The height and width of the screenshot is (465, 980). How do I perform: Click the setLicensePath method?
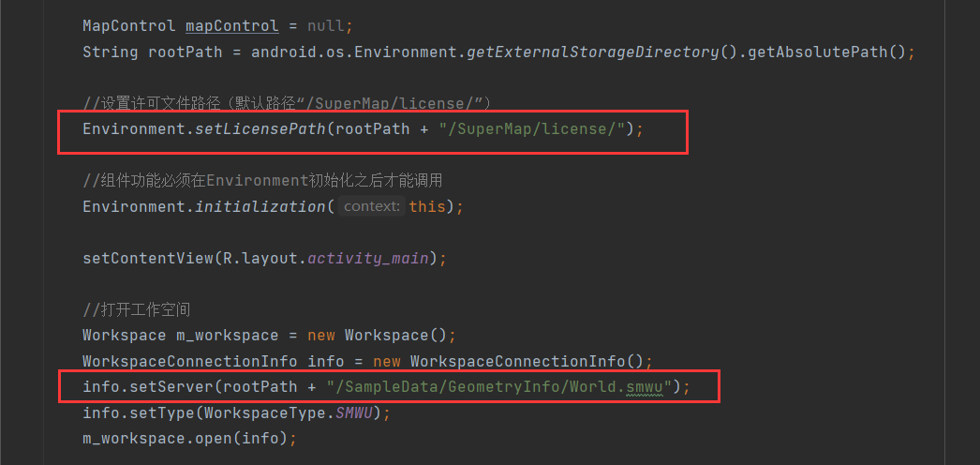coord(260,129)
